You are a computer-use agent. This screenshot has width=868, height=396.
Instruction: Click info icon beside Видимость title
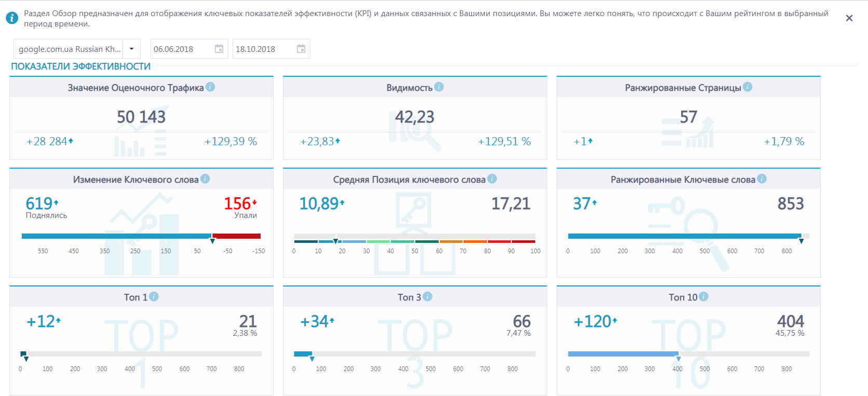coord(439,87)
